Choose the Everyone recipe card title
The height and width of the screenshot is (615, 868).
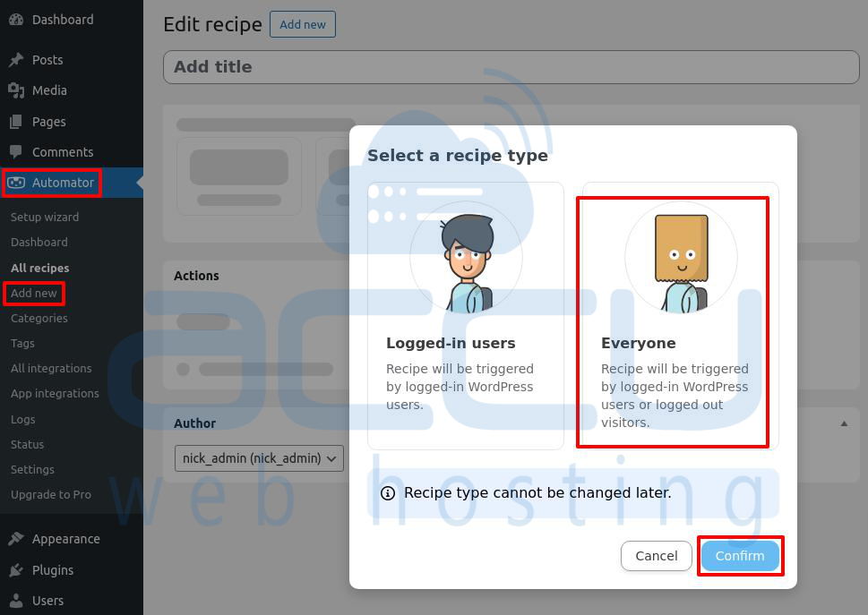coord(639,343)
